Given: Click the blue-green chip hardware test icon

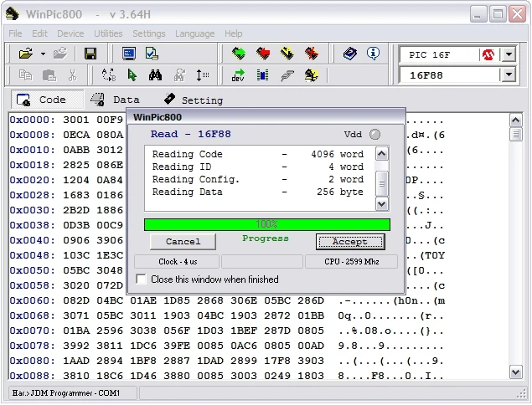Looking at the screenshot, I should 262,75.
